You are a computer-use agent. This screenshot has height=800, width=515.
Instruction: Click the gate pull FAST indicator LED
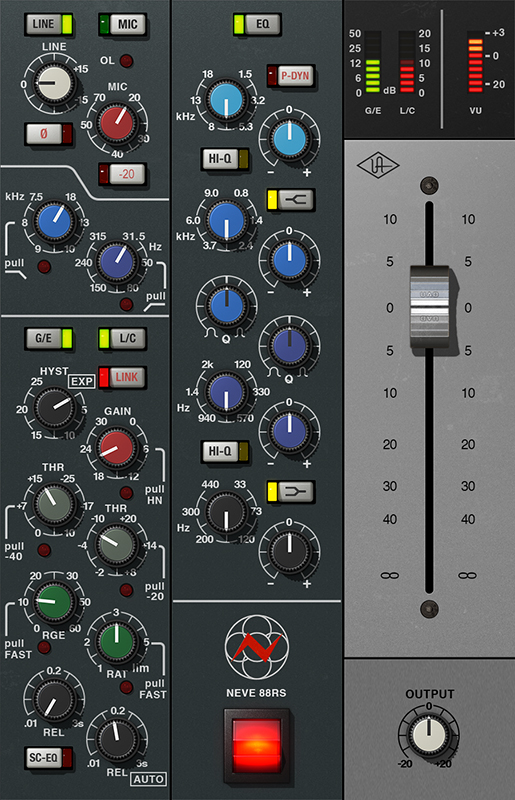pos(44,647)
